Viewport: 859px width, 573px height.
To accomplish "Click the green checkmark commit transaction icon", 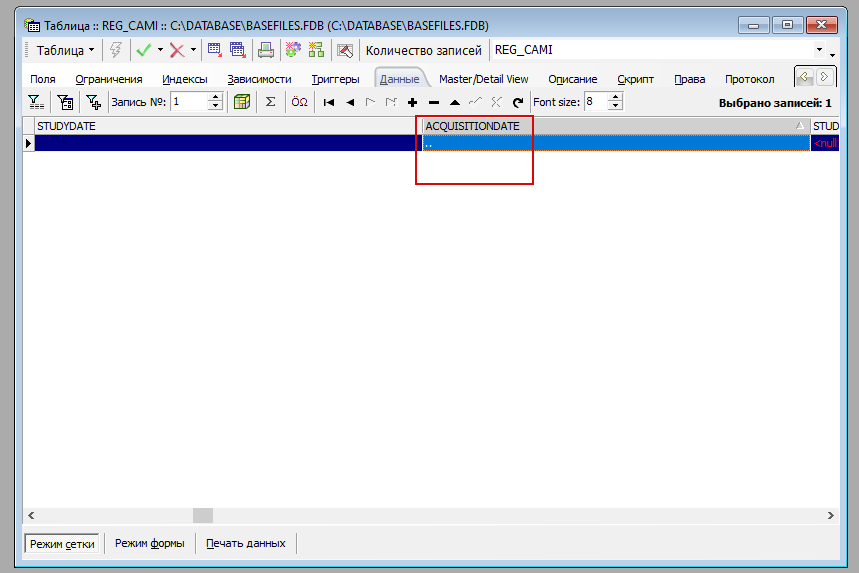I will [143, 50].
